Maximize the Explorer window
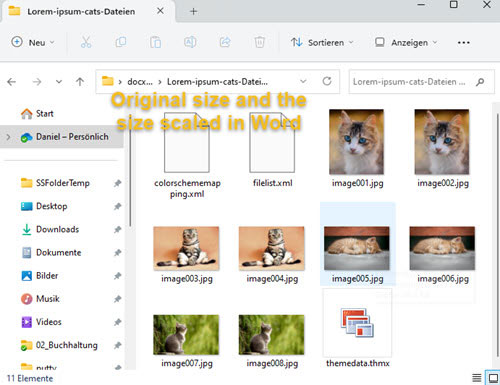Viewport: 500px width, 385px height. [454, 4]
